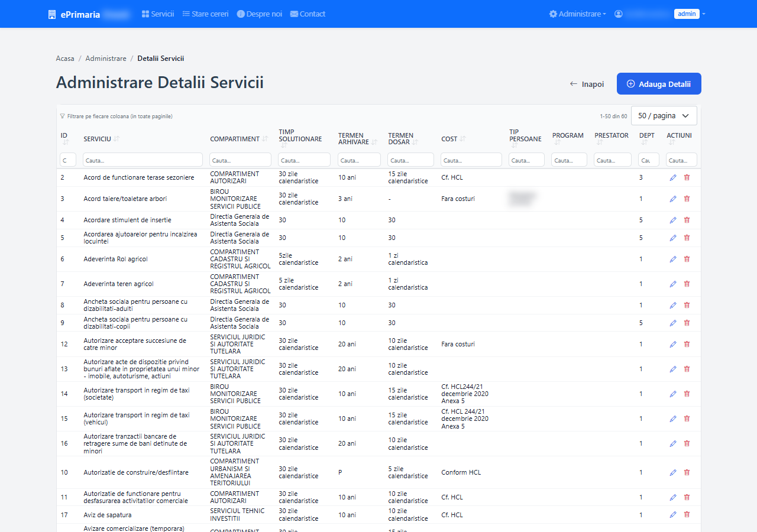
Task: Delete the Acord de functionare terase sezoniere row
Action: point(687,177)
